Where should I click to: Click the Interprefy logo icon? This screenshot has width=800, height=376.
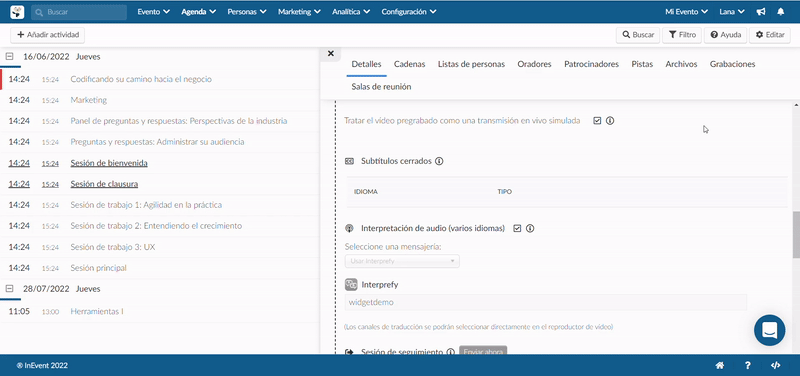pos(351,284)
